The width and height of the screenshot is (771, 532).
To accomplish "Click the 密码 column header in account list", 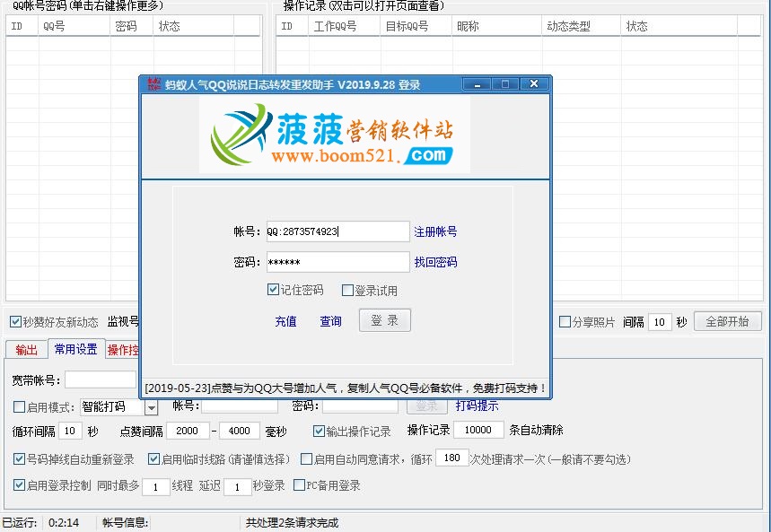I will 132,26.
